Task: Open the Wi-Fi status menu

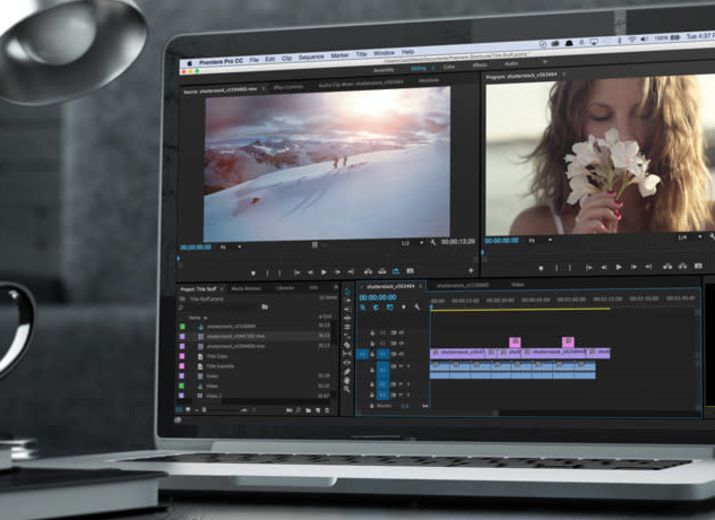Action: 632,40
